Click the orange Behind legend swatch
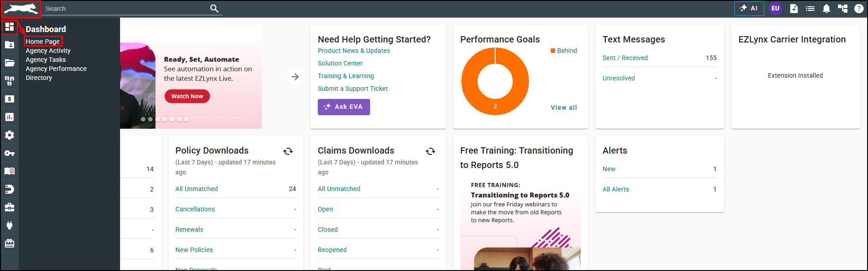 [x=553, y=51]
